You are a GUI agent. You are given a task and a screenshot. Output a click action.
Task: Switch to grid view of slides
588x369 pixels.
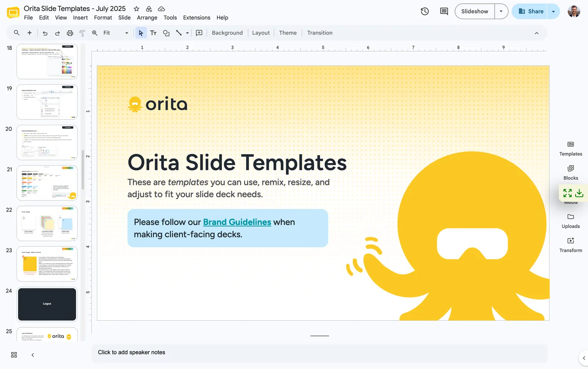[14, 355]
